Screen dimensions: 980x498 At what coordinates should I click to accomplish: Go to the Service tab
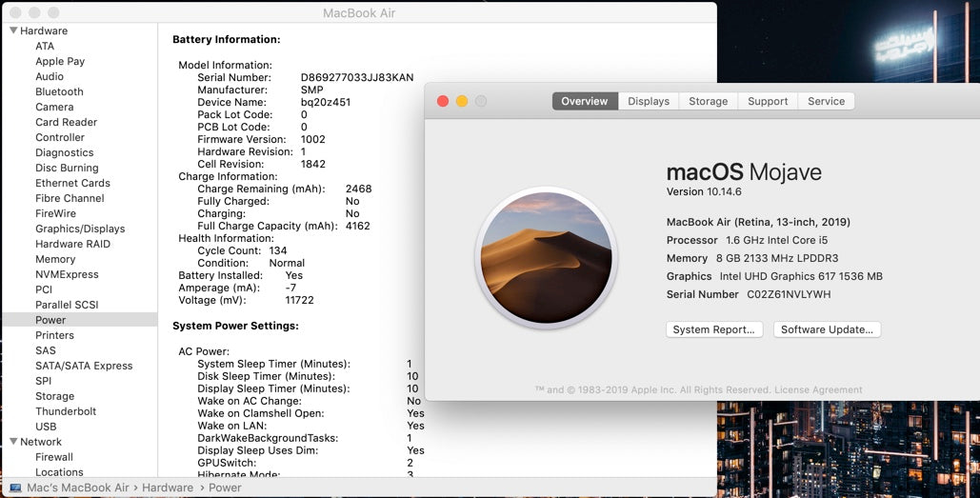point(826,101)
